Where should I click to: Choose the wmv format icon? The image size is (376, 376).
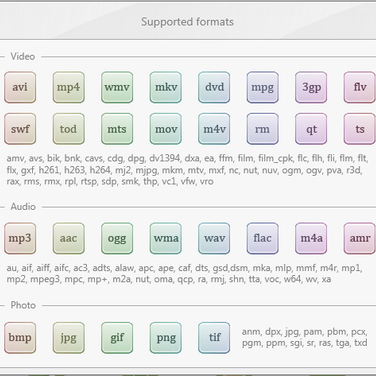pyautogui.click(x=117, y=87)
